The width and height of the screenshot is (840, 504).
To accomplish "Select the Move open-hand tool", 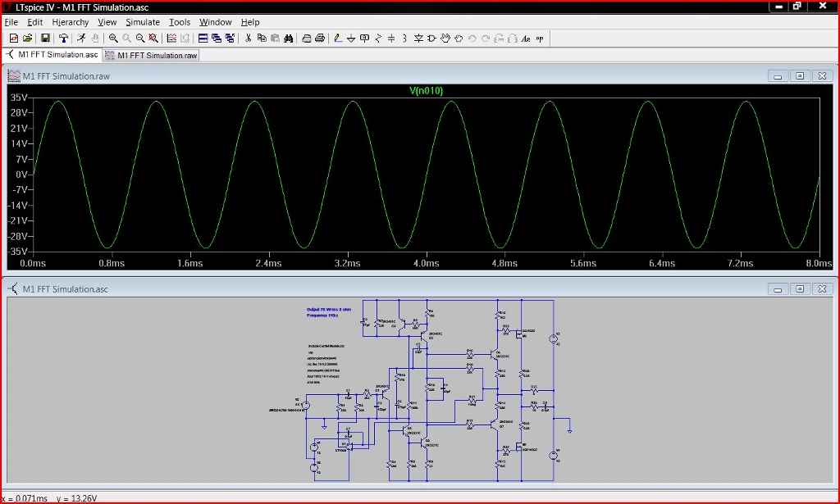I will (445, 38).
